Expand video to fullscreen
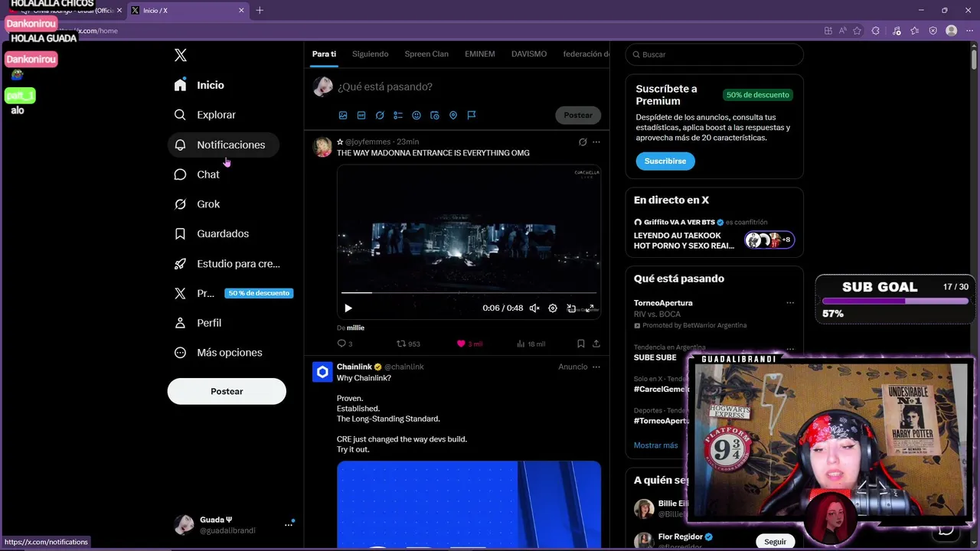980x551 pixels. tap(590, 308)
